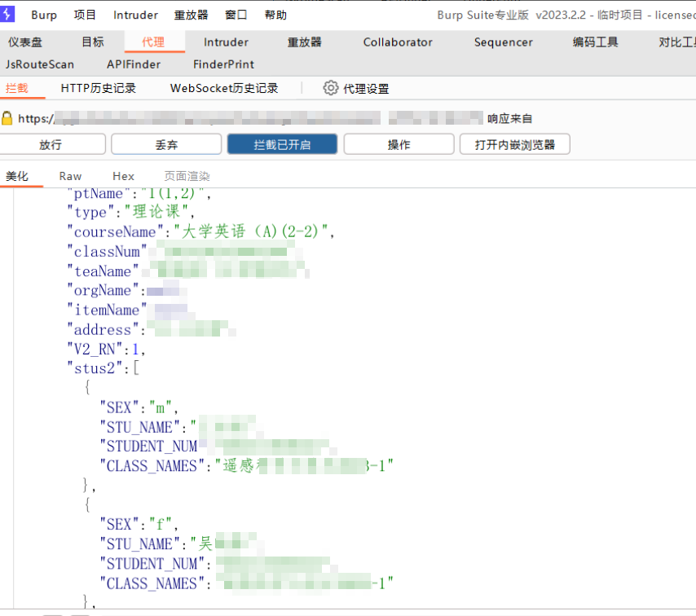
Task: Open the 编码工具 tab
Action: coord(595,42)
